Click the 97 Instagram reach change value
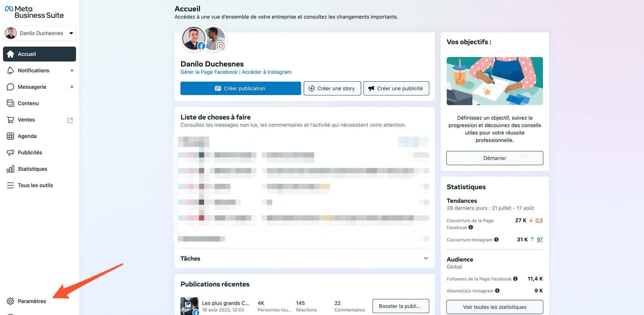The image size is (644, 315). coord(540,240)
